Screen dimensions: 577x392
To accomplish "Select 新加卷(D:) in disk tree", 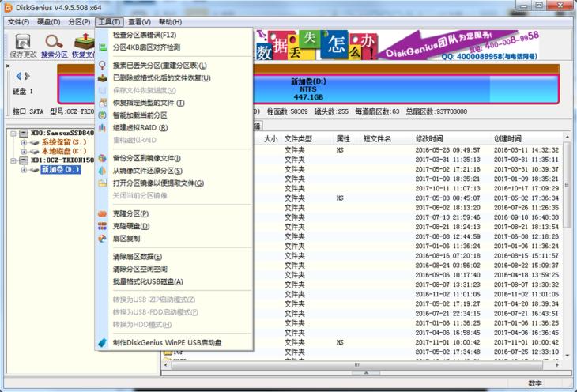I will tap(61, 169).
